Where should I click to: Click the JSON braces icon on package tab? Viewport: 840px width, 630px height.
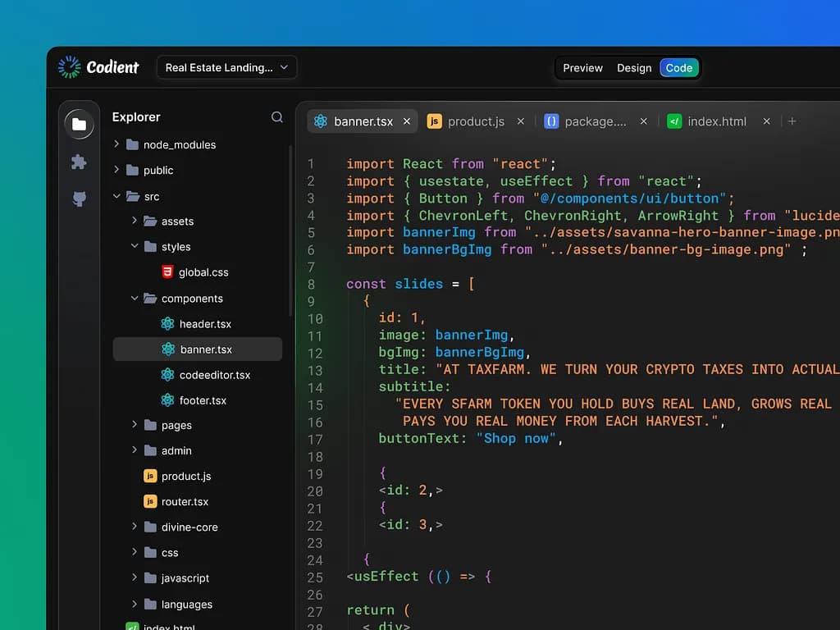click(550, 121)
